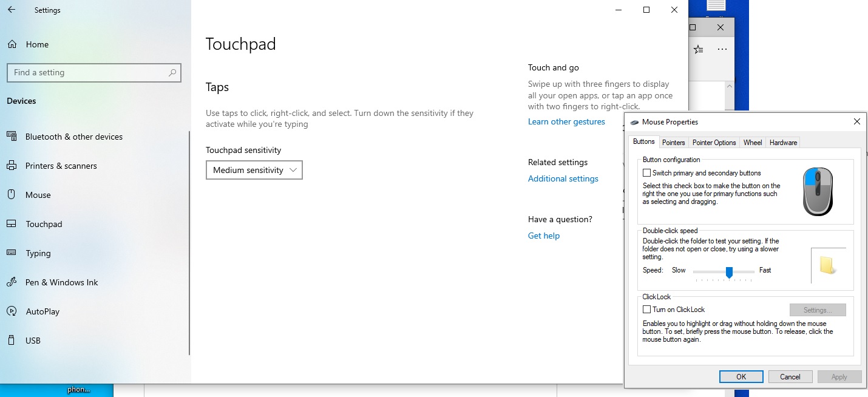Viewport: 868px width, 397px height.
Task: Click the mouse illustration in Button configuration
Action: click(x=818, y=192)
